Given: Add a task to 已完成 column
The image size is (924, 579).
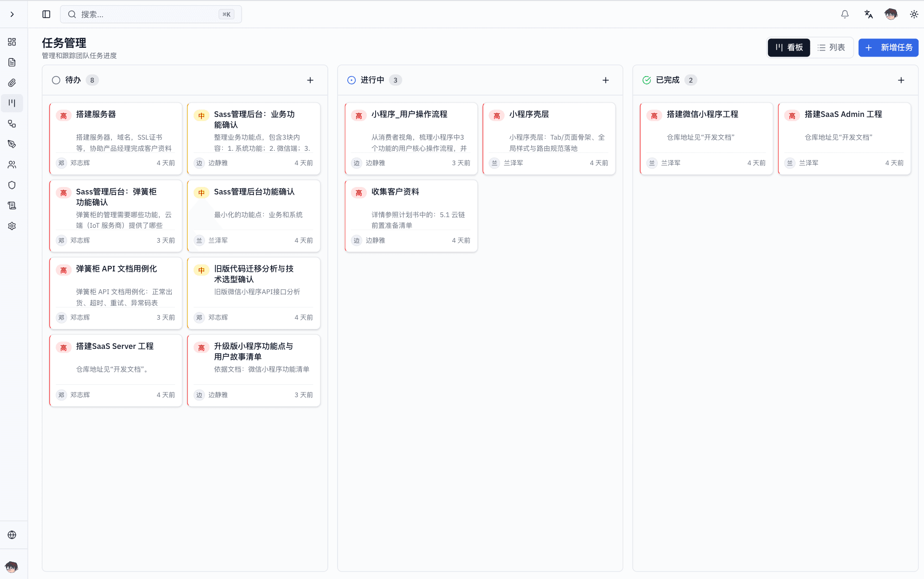Looking at the screenshot, I should pyautogui.click(x=901, y=80).
